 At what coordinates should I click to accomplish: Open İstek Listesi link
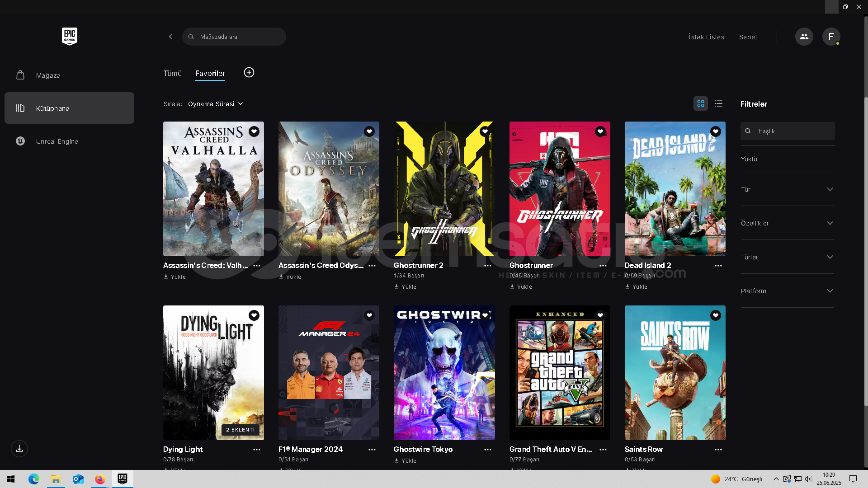[707, 37]
